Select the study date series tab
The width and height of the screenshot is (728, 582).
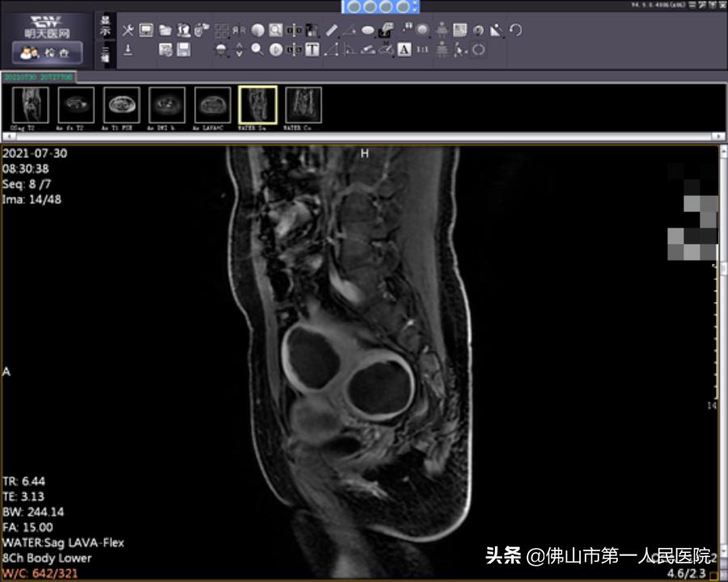(39, 77)
